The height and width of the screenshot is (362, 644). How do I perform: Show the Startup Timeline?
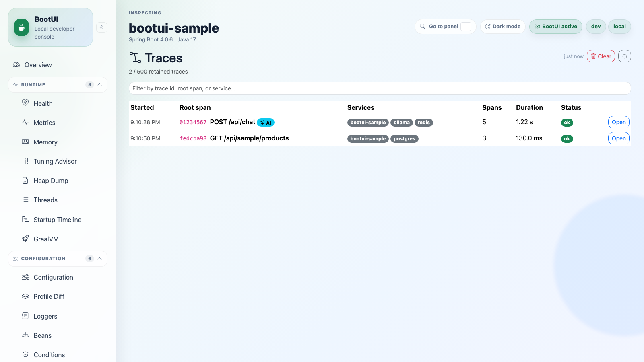(58, 220)
